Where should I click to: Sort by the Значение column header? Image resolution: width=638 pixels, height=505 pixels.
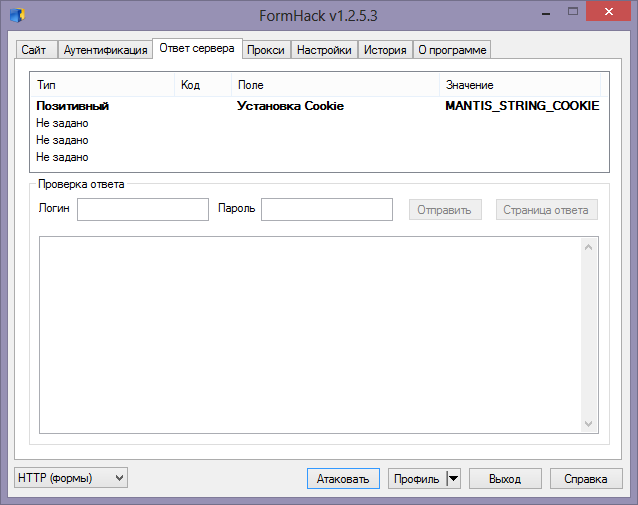click(520, 85)
